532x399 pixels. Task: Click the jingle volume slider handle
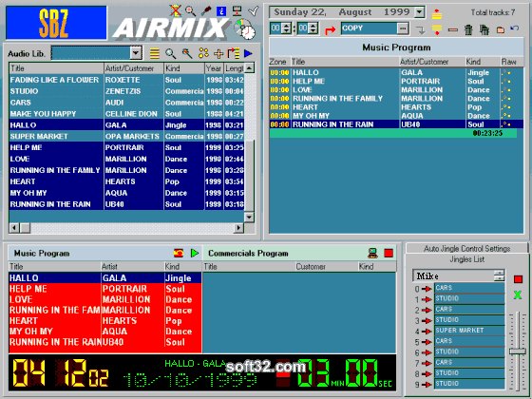tap(518, 351)
